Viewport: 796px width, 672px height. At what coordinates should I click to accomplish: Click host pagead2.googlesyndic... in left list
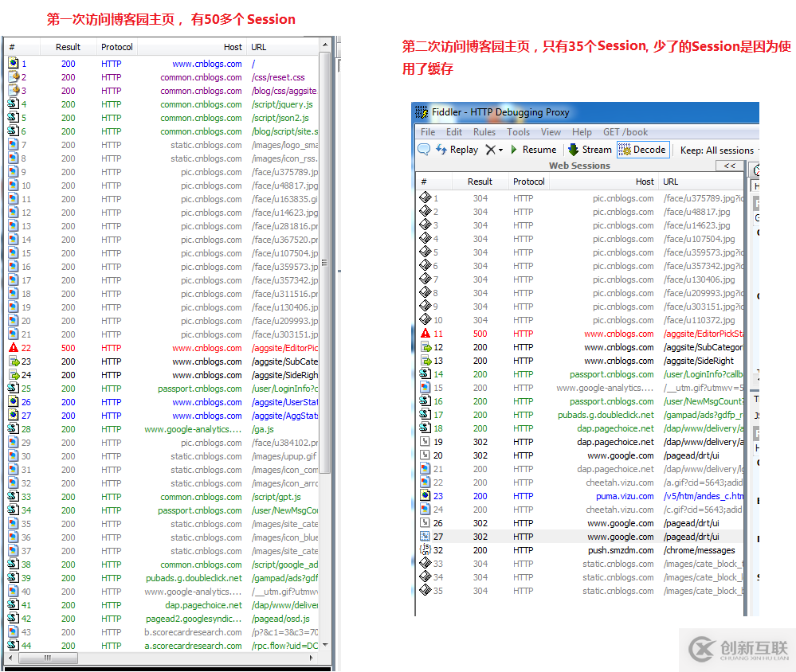[x=194, y=618]
